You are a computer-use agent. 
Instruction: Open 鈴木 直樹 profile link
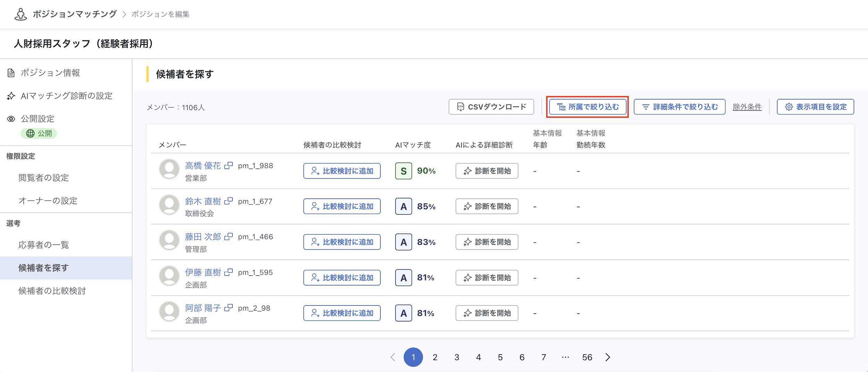tap(203, 201)
